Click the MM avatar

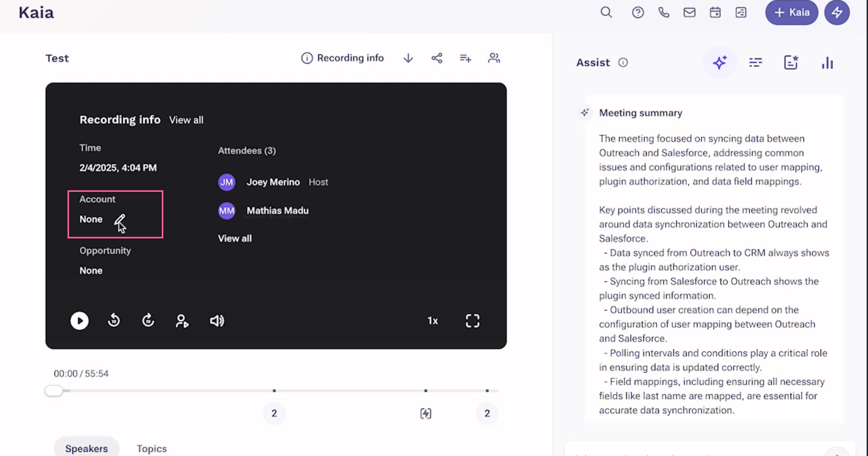point(226,210)
